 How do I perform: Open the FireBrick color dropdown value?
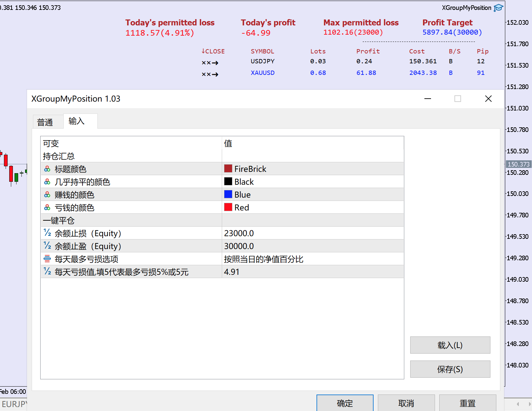[x=312, y=169]
